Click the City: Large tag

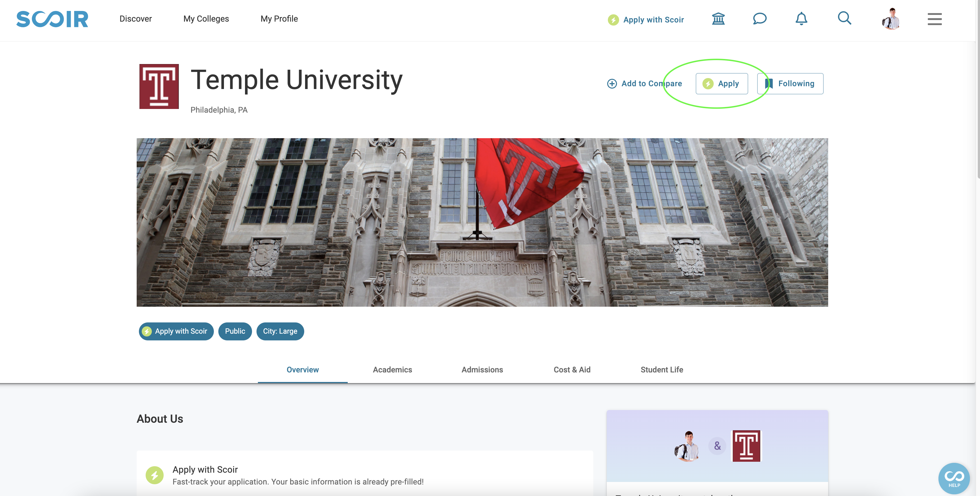[280, 331]
